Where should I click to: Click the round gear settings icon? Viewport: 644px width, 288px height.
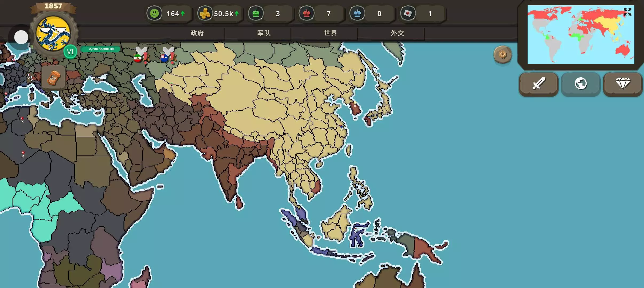(x=502, y=55)
